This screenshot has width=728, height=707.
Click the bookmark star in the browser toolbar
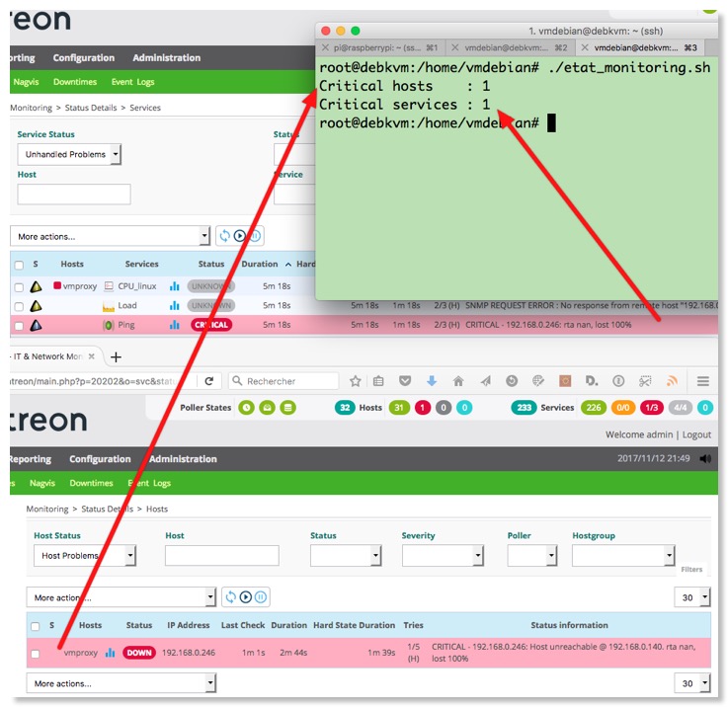click(x=356, y=381)
